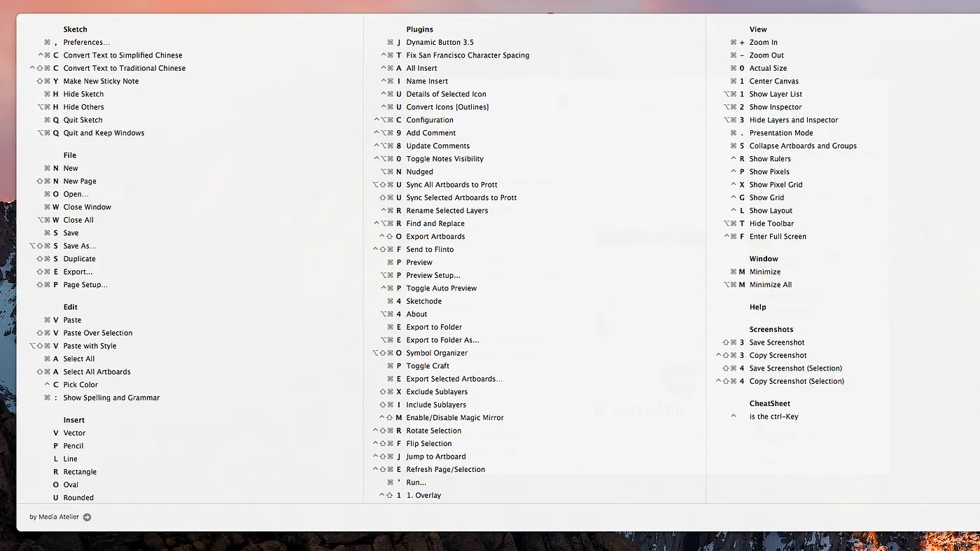
Task: Choose Jump to Artboard
Action: [x=436, y=457]
